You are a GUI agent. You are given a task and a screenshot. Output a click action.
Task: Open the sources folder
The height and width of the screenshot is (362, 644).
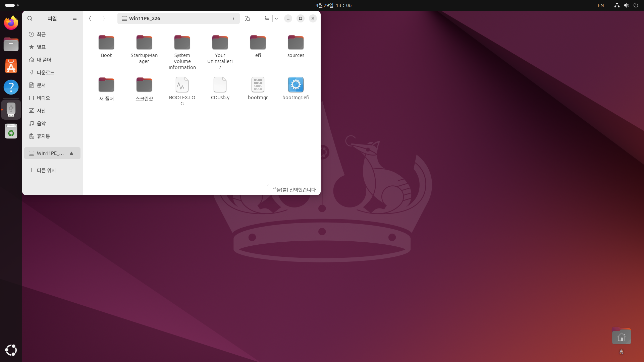[x=296, y=43]
